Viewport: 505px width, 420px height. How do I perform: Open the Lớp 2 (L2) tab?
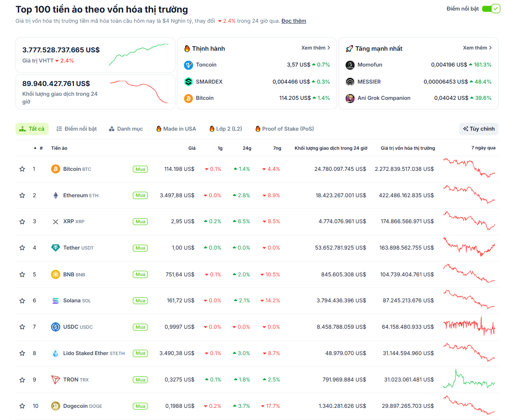(x=226, y=129)
